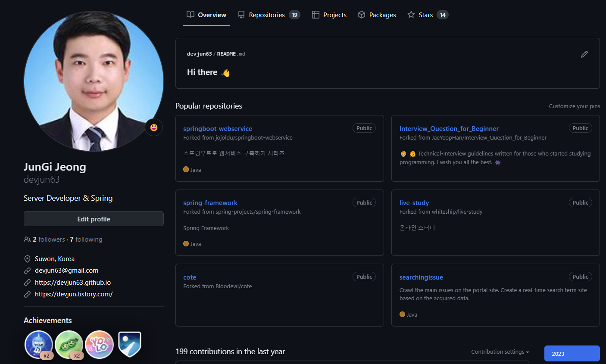Screen dimensions: 606x364
Task: Click 'Forked from whiteship/live-study' text
Action: 441,212
